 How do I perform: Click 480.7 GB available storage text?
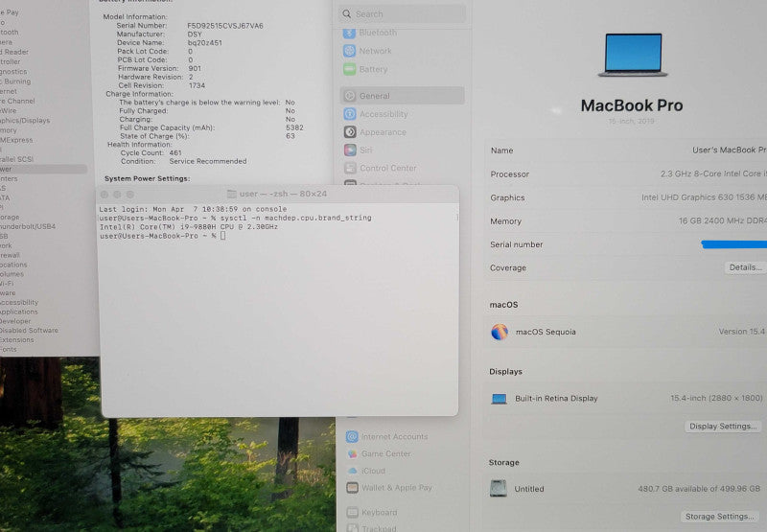pos(699,489)
